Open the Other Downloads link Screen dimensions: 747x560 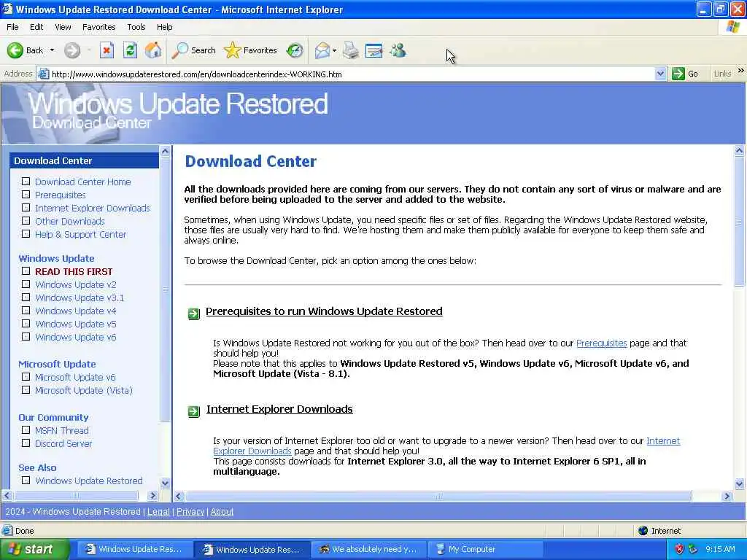coord(69,222)
